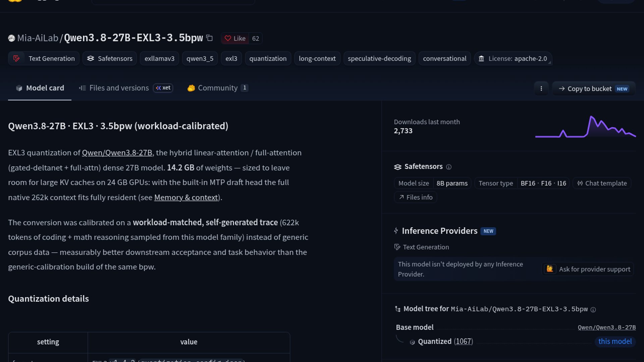Click the License bank icon
Screen dimensions: 644x362
click(481, 59)
